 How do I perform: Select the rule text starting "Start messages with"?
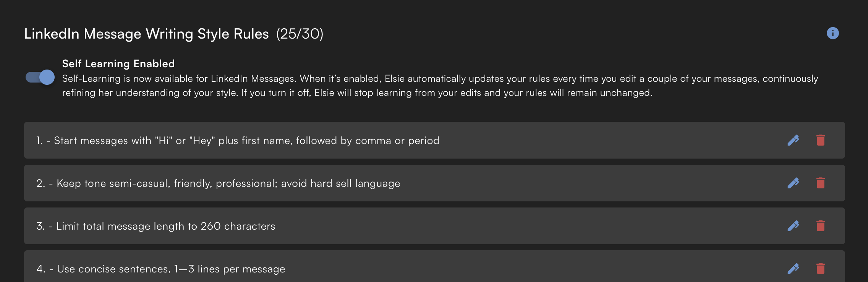[246, 141]
